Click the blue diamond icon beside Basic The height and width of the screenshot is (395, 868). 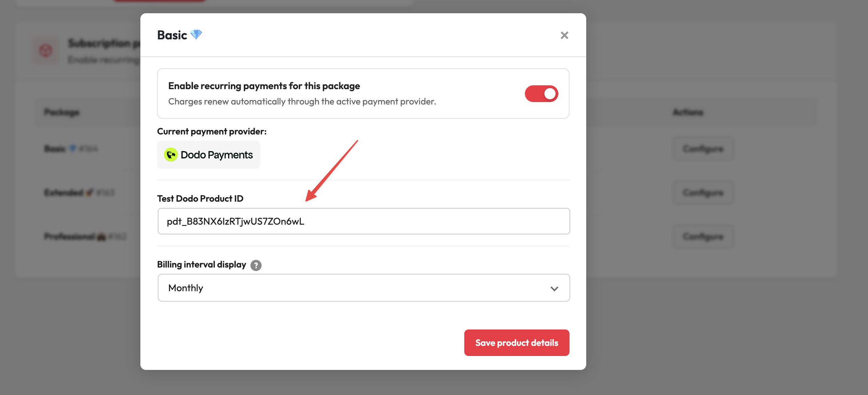[196, 34]
